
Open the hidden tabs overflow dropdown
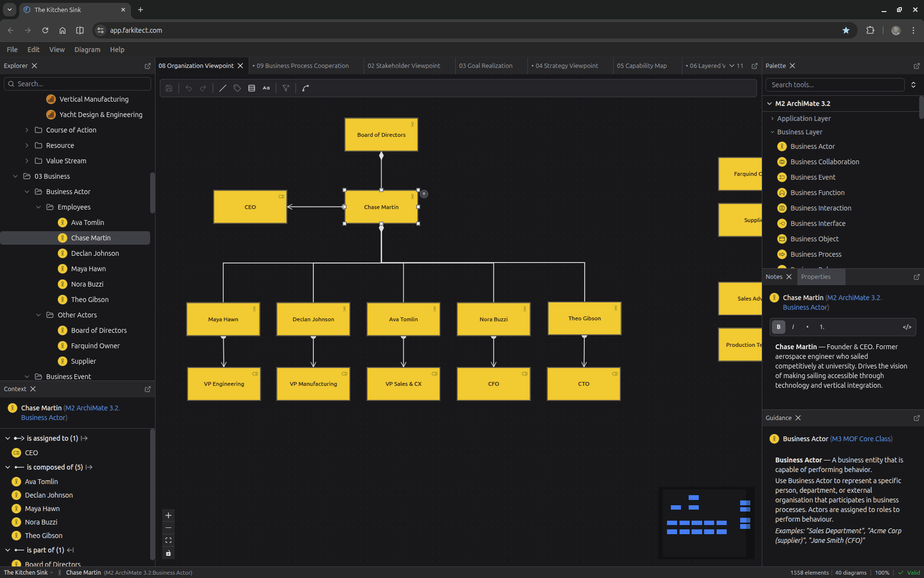[x=736, y=66]
